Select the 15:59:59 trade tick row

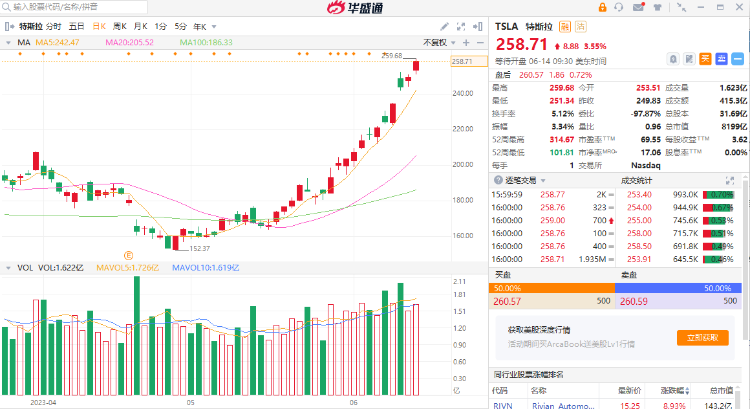(552, 195)
